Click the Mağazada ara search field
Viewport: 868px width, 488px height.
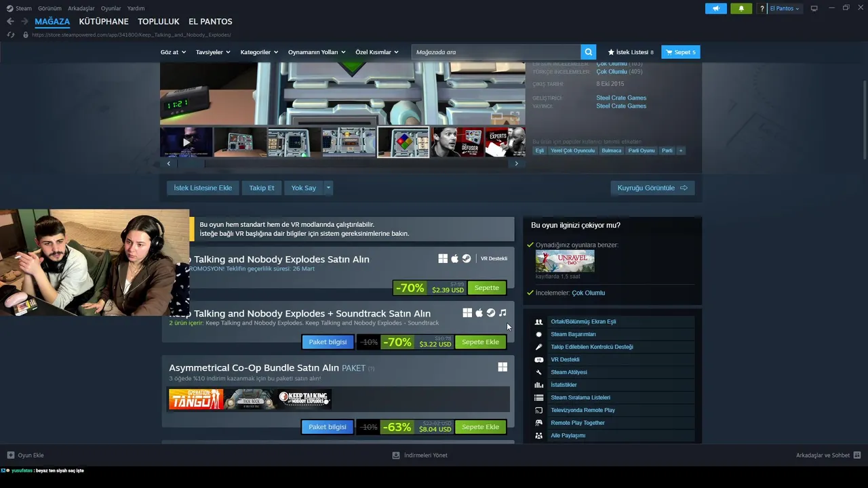click(x=496, y=52)
